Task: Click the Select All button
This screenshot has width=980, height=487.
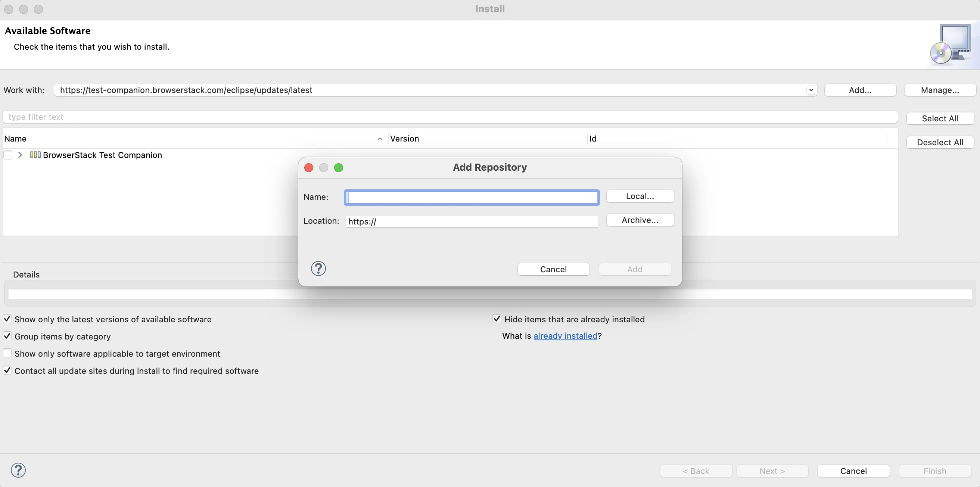Action: pos(940,118)
